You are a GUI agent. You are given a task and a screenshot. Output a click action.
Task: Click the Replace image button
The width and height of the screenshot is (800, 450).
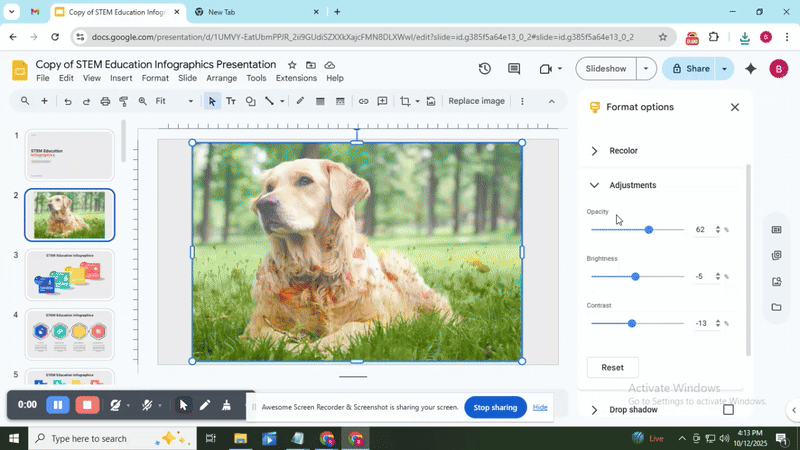[476, 101]
